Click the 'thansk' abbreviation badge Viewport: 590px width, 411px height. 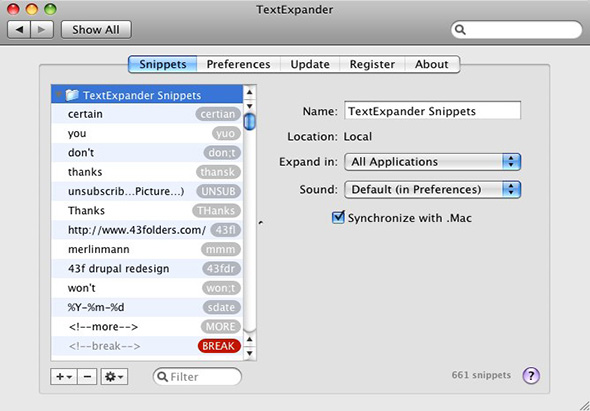pyautogui.click(x=218, y=172)
